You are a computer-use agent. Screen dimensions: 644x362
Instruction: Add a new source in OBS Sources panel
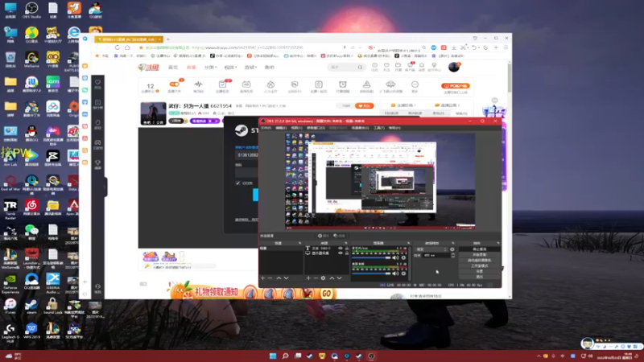[x=308, y=278]
